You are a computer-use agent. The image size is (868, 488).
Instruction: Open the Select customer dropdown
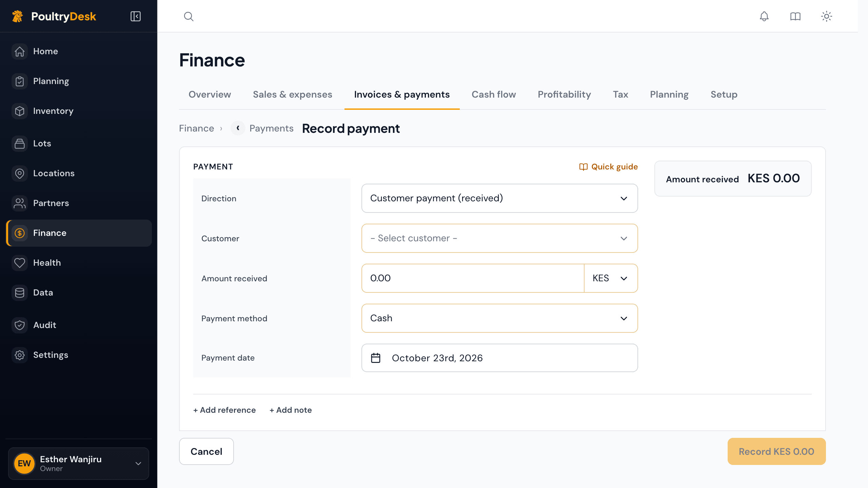point(499,238)
